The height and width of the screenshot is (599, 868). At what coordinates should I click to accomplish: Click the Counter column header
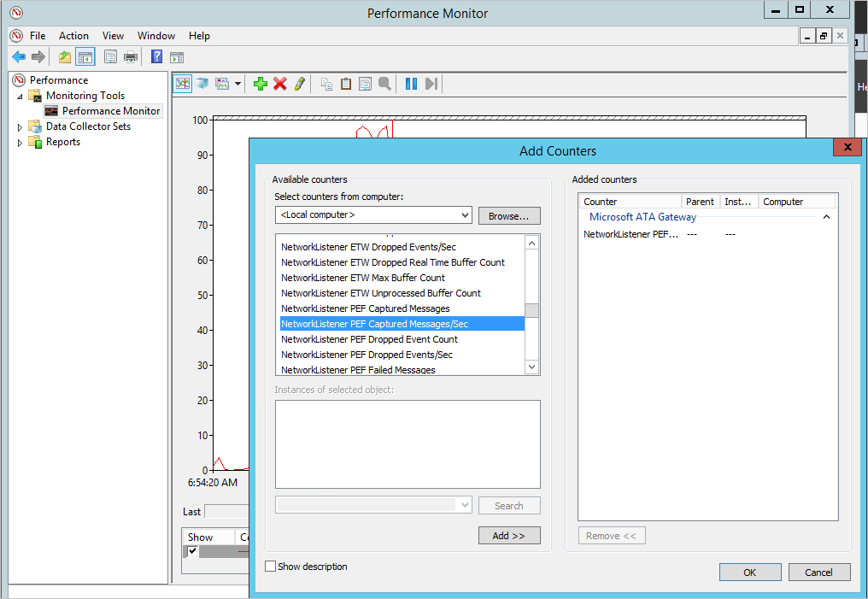point(630,202)
